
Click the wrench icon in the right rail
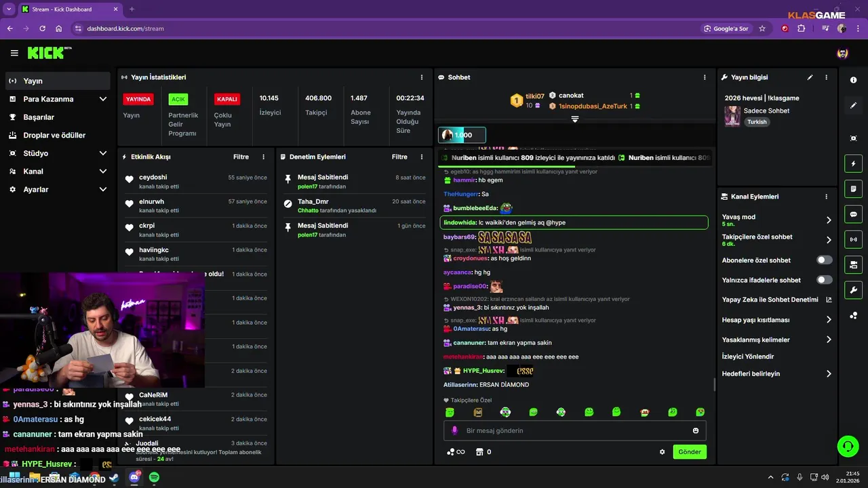(x=853, y=290)
